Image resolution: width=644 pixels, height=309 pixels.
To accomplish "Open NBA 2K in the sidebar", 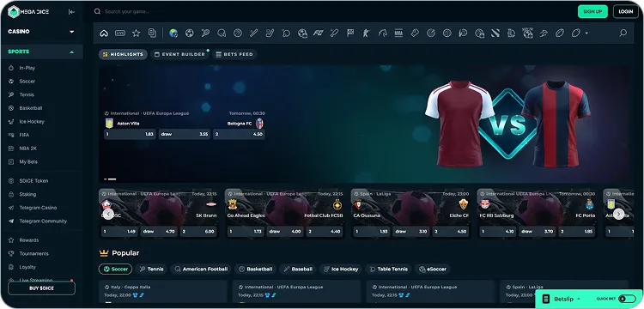I will [x=28, y=148].
